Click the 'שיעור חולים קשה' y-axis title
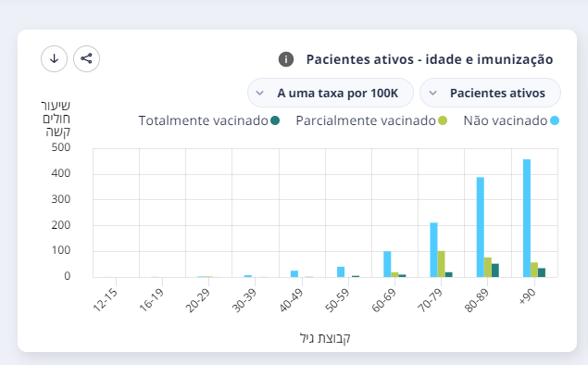 coord(56,119)
